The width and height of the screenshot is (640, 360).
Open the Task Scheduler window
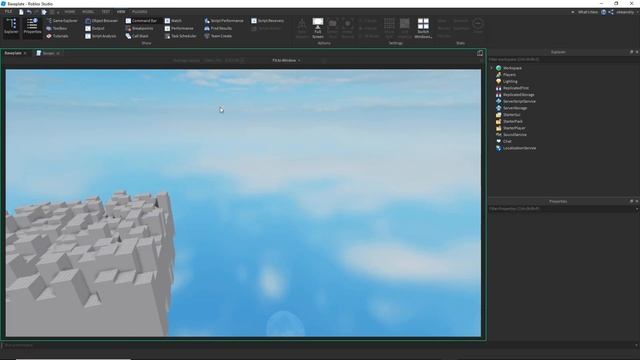(180, 36)
